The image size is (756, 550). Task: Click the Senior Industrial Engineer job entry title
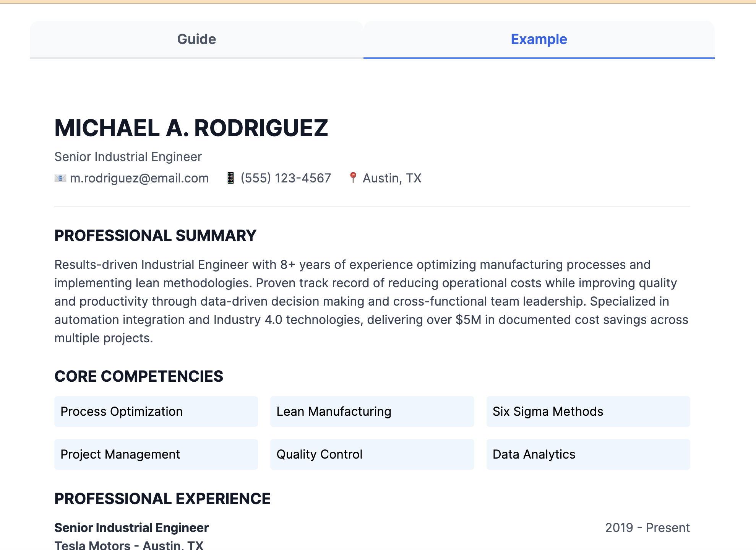(x=131, y=528)
